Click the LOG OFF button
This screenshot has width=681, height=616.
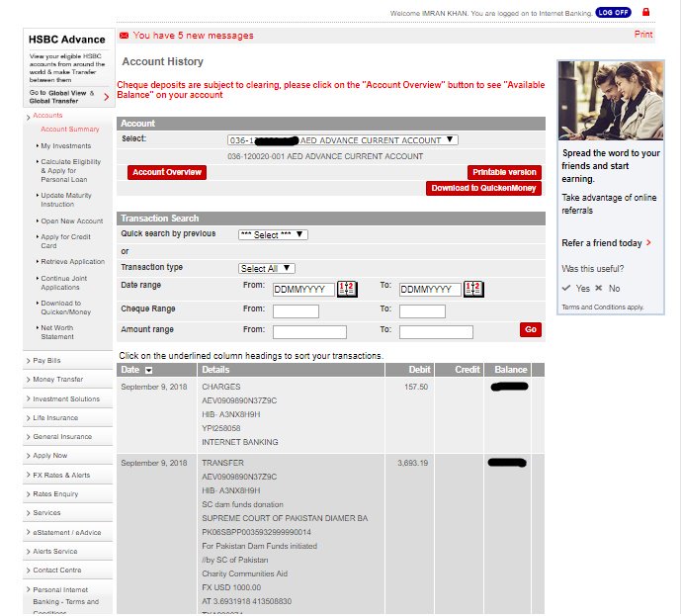(613, 12)
